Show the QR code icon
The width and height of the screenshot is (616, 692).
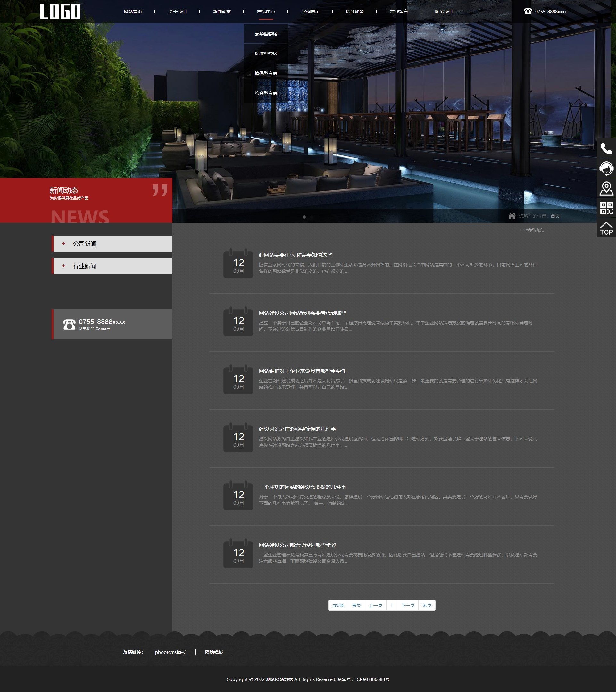[x=606, y=208]
